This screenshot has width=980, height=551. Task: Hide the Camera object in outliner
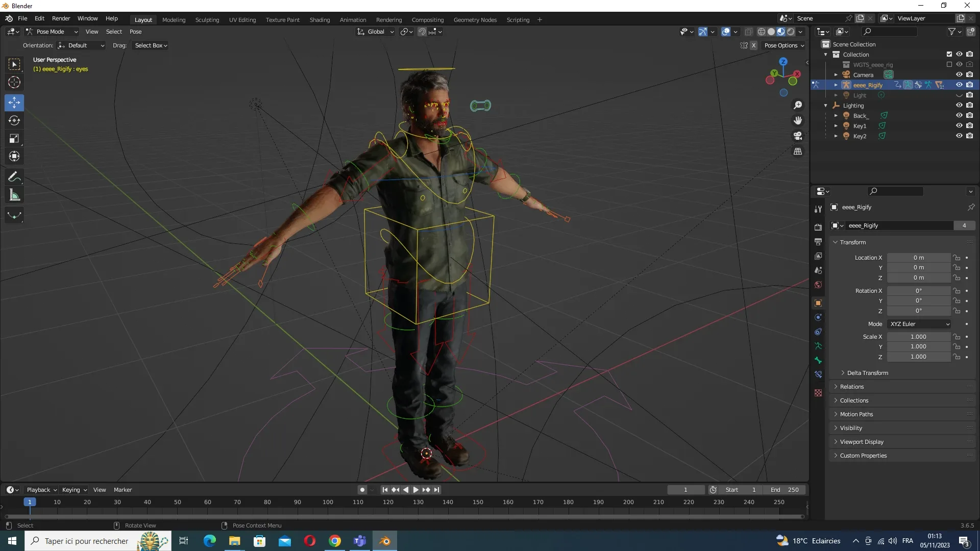[x=959, y=74]
